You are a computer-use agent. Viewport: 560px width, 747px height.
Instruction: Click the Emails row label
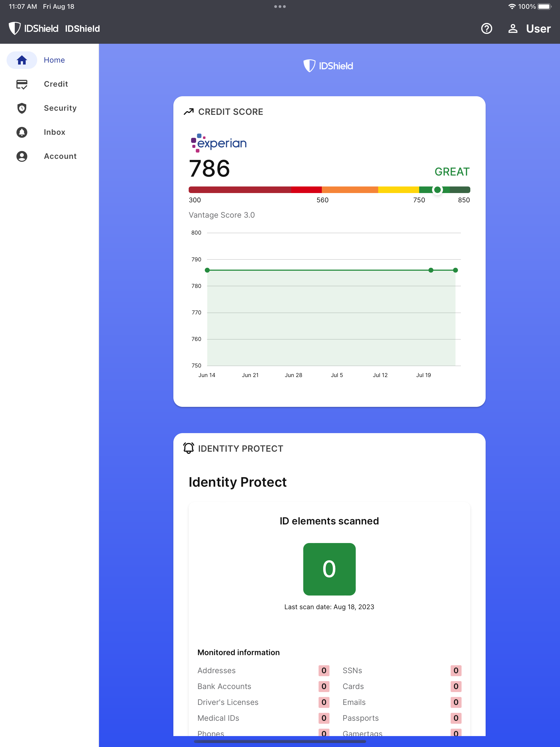[x=354, y=702]
